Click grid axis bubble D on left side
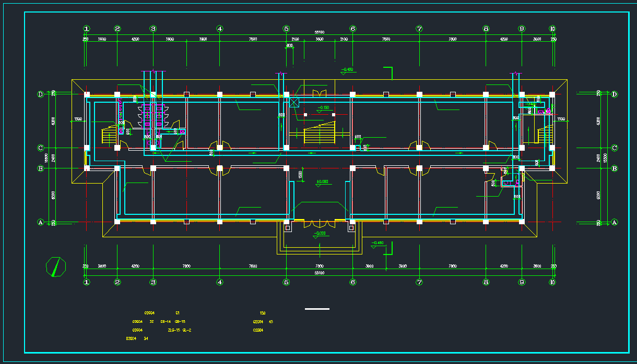This screenshot has width=637, height=364. pyautogui.click(x=40, y=94)
